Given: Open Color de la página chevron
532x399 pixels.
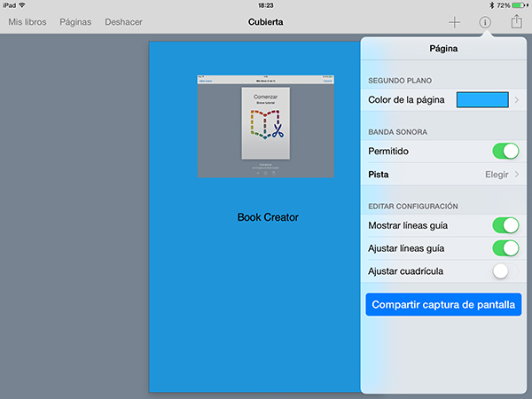Looking at the screenshot, I should click(517, 99).
